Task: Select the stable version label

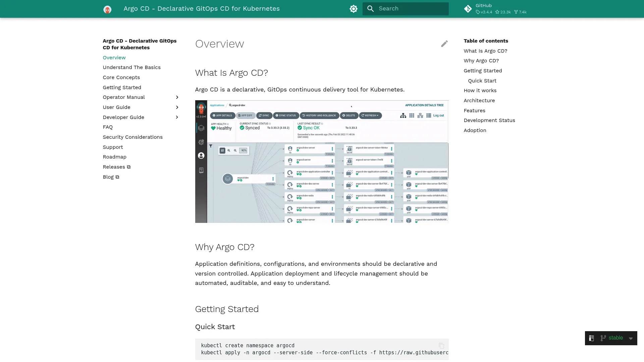Action: tap(615, 338)
